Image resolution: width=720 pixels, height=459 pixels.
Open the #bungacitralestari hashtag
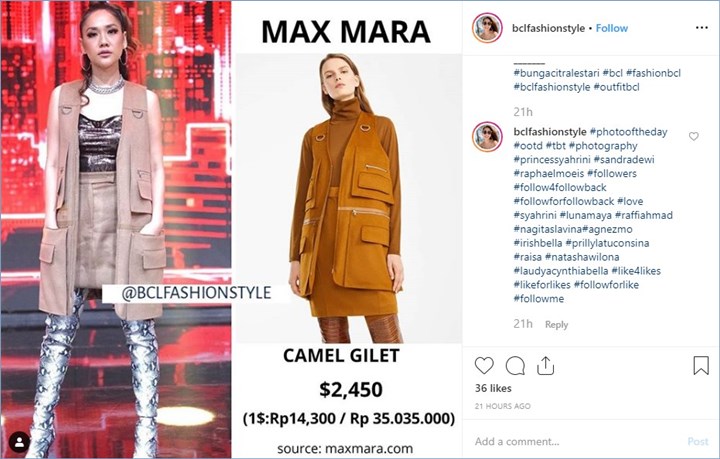557,73
